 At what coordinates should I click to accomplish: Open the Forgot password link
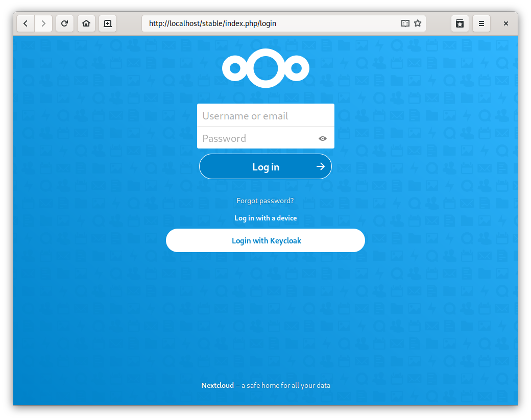pos(265,201)
